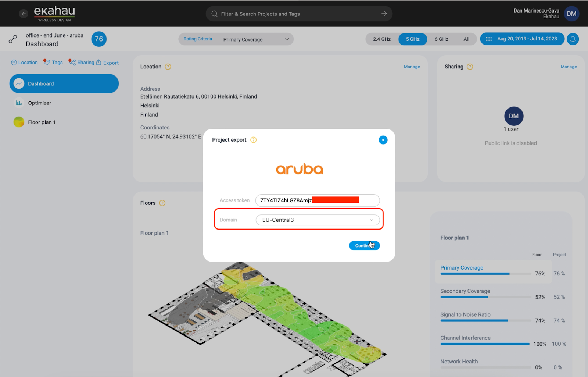Click the floor plan heatmap image

tap(267, 319)
